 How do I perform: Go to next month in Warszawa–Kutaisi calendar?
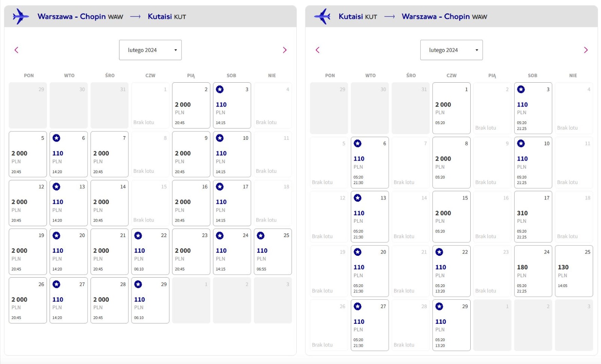[284, 50]
